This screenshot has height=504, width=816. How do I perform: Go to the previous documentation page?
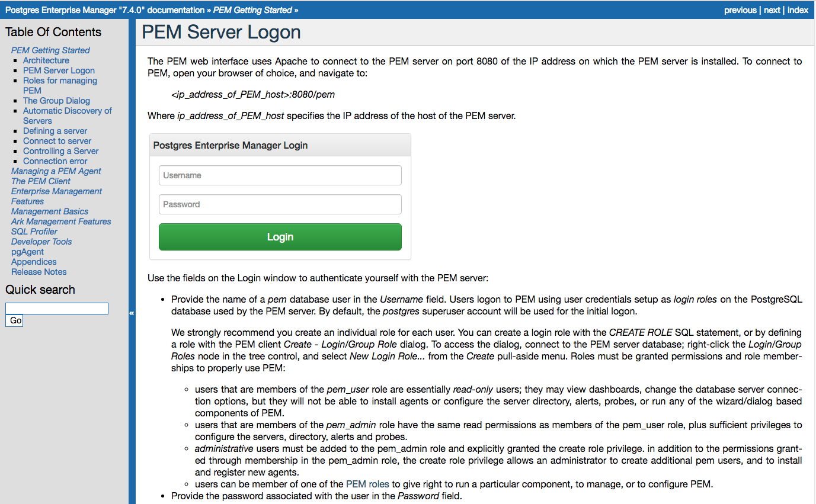[740, 9]
